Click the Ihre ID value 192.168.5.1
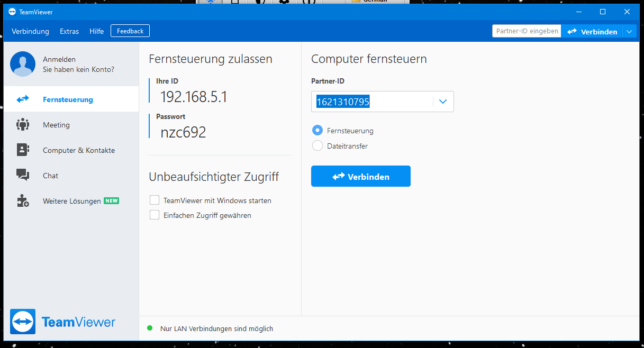644x348 pixels. coord(194,97)
